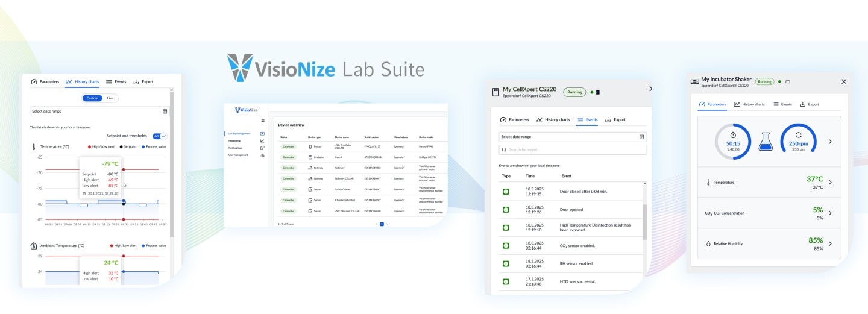Toggle Setpoint and thresholds switch
868x314 pixels.
pos(160,136)
